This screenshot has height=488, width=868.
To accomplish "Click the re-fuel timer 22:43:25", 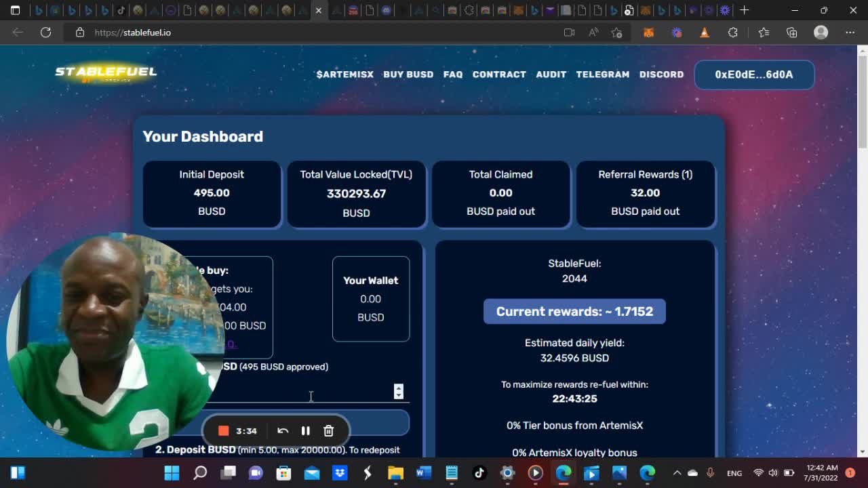I will coord(574,399).
